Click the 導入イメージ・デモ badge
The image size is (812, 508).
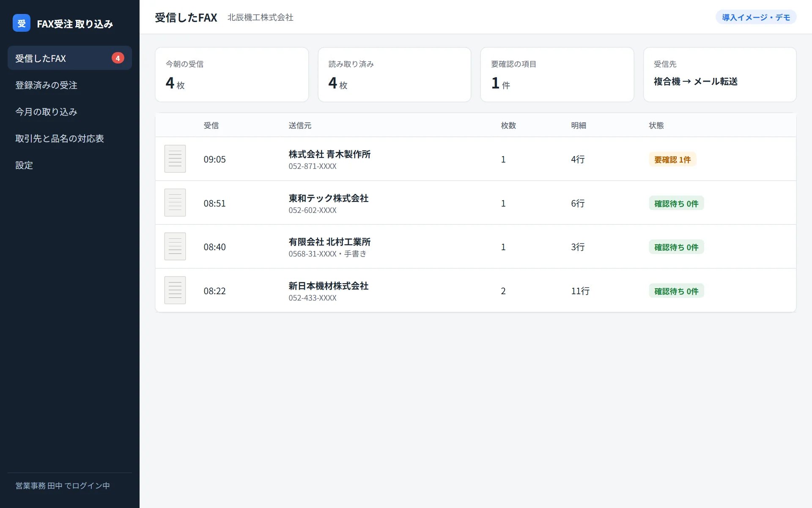tap(756, 17)
